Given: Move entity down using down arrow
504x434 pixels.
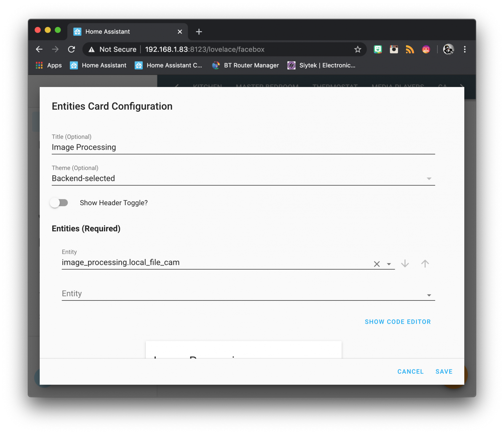Looking at the screenshot, I should (405, 264).
